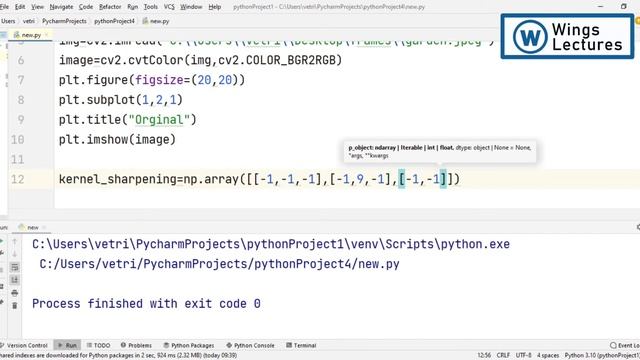Click the 4 spaces indent selector

tap(548, 356)
